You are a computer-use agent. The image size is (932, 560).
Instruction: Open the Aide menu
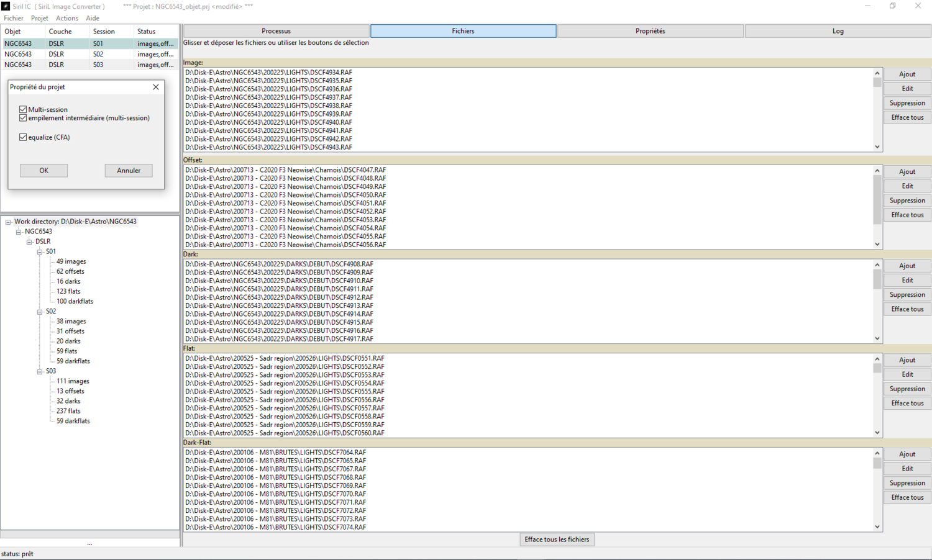(93, 18)
